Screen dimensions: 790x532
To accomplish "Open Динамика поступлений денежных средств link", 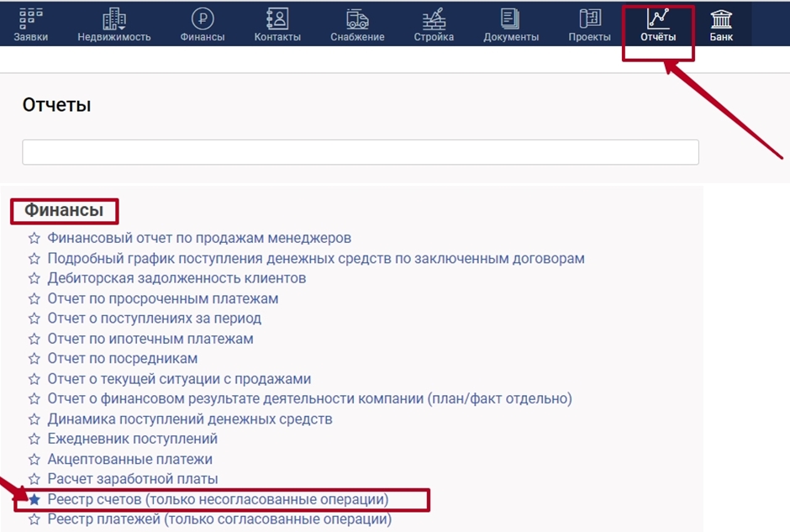I will 189,419.
